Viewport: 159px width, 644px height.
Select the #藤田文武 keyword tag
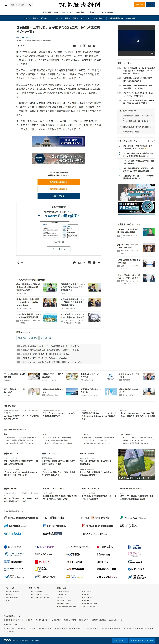pyautogui.click(x=33, y=338)
